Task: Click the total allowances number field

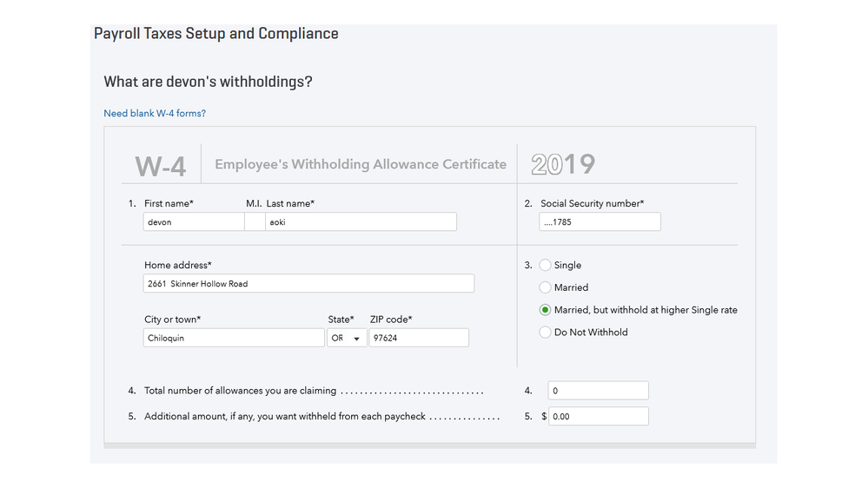Action: pyautogui.click(x=598, y=391)
